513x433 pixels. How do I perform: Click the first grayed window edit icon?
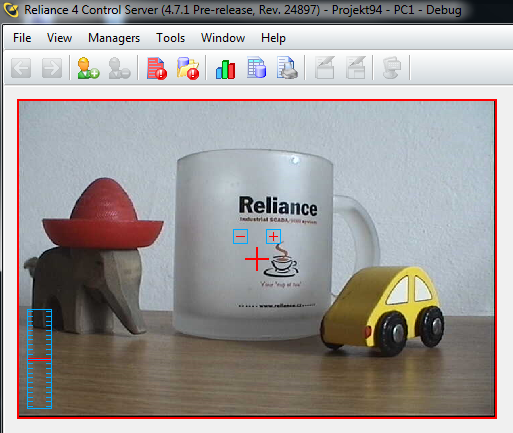pos(325,68)
